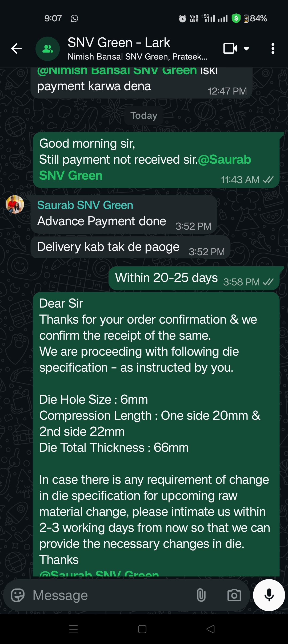Tap the paperclip attach icon
Viewport: 288px width, 644px height.
(x=201, y=595)
